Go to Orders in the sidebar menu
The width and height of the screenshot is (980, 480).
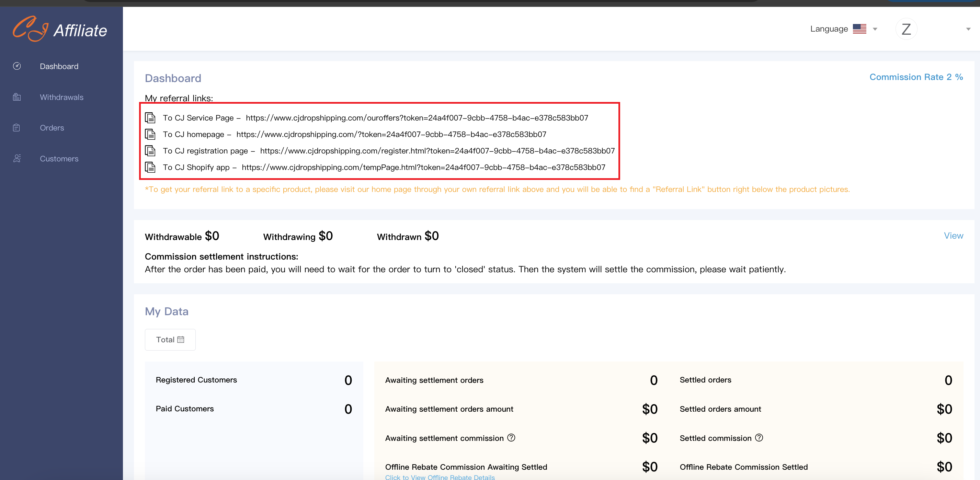pos(52,128)
